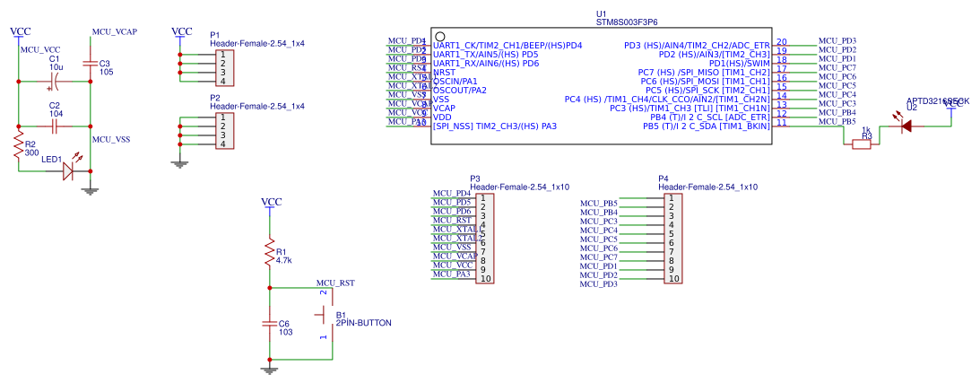Screen dimensions: 980x383
Task: Click the PB5 (T)/I 2 C_SDA pin name
Action: pyautogui.click(x=707, y=126)
